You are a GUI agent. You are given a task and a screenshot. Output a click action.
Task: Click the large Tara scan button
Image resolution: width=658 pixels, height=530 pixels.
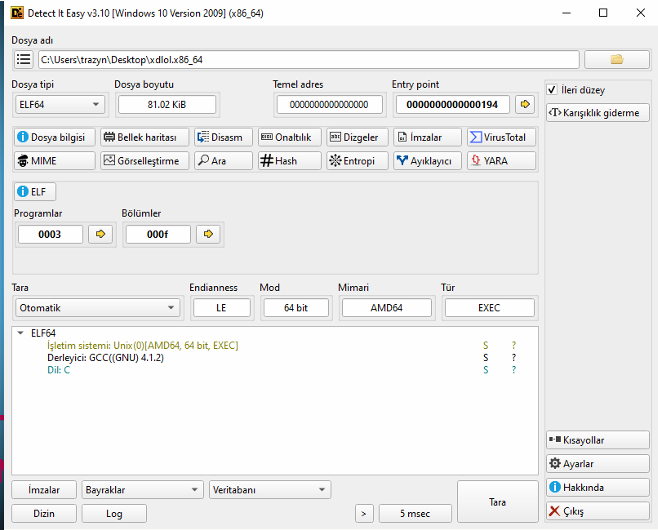pos(496,501)
